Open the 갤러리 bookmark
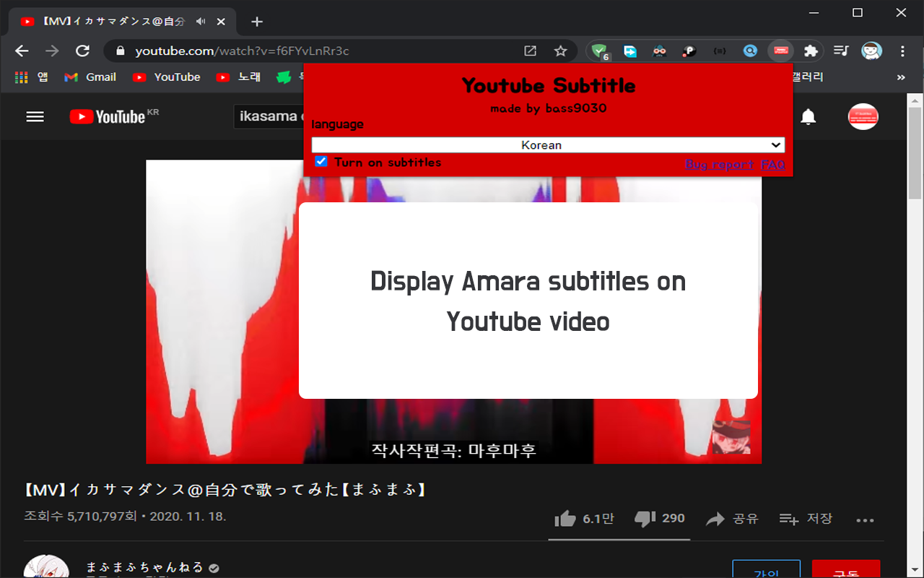The image size is (924, 578). (808, 77)
